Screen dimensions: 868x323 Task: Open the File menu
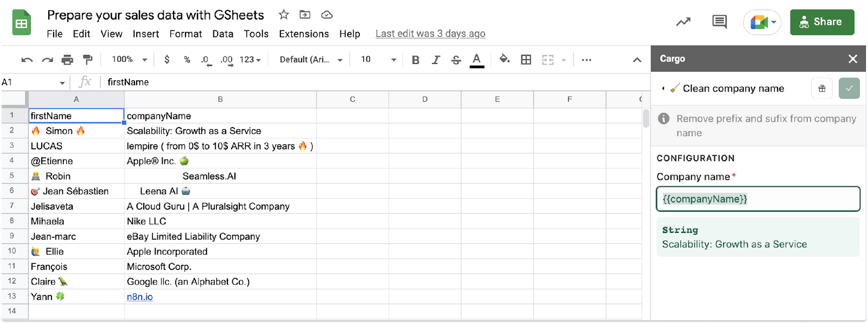[55, 34]
